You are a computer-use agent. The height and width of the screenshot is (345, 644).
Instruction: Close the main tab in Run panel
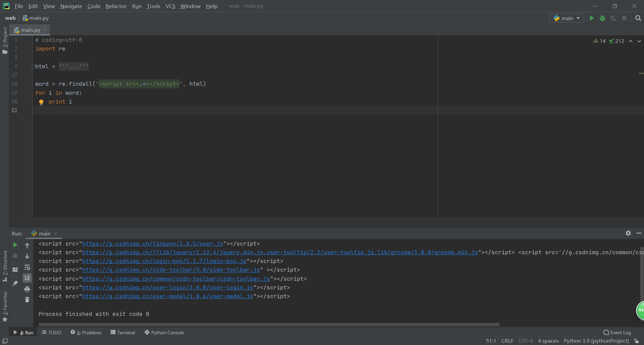click(x=55, y=234)
